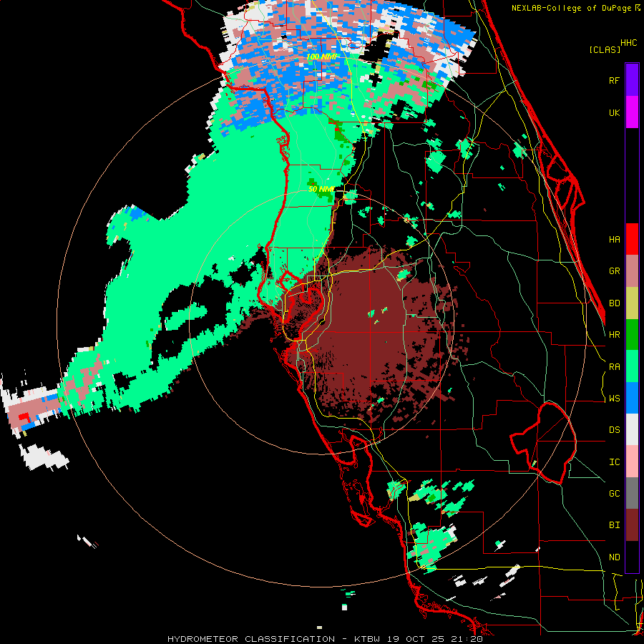The width and height of the screenshot is (644, 644).
Task: Select the BD legend label
Action: 614,303
